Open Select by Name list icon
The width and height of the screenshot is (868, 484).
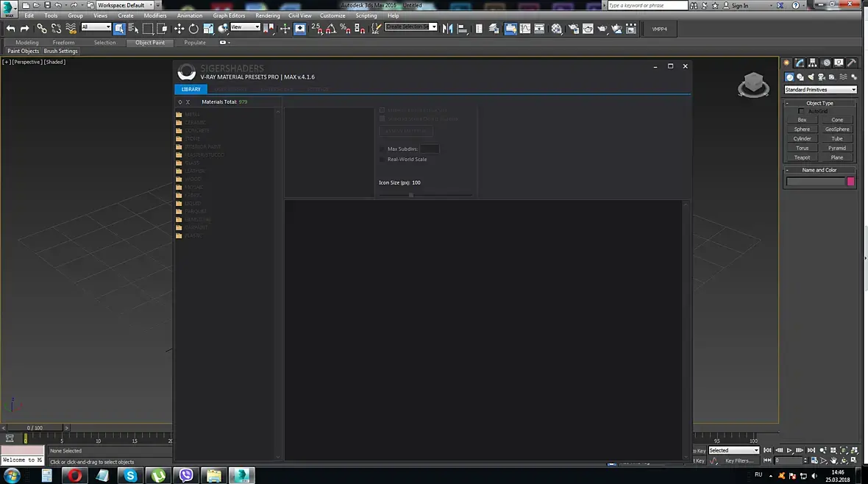(x=133, y=29)
